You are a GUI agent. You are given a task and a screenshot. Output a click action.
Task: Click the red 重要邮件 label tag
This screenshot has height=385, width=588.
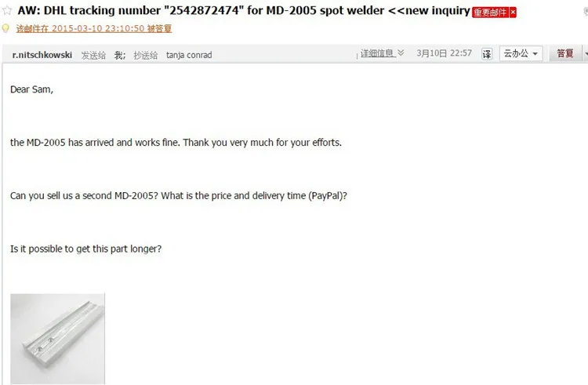(x=490, y=13)
